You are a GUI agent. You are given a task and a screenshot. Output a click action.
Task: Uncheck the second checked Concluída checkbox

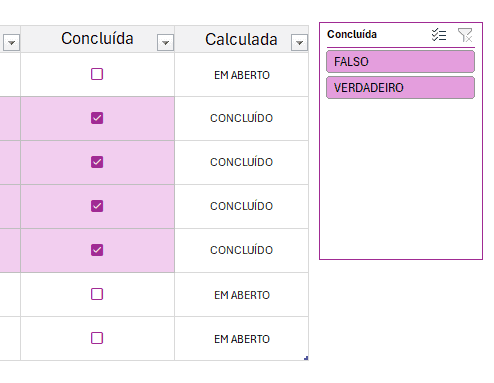97,162
